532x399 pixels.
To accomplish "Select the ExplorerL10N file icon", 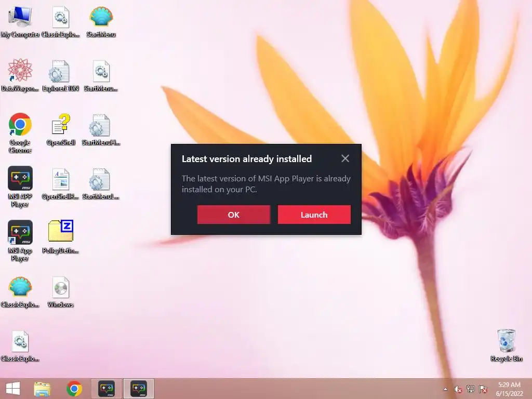I will click(x=60, y=75).
